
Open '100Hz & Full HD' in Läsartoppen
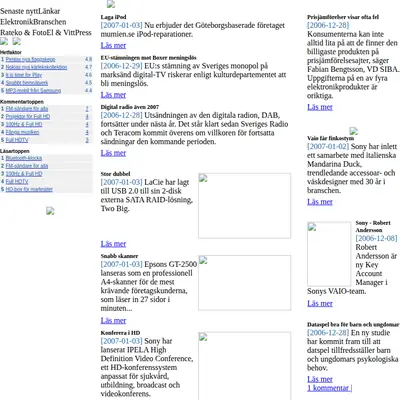click(x=24, y=174)
